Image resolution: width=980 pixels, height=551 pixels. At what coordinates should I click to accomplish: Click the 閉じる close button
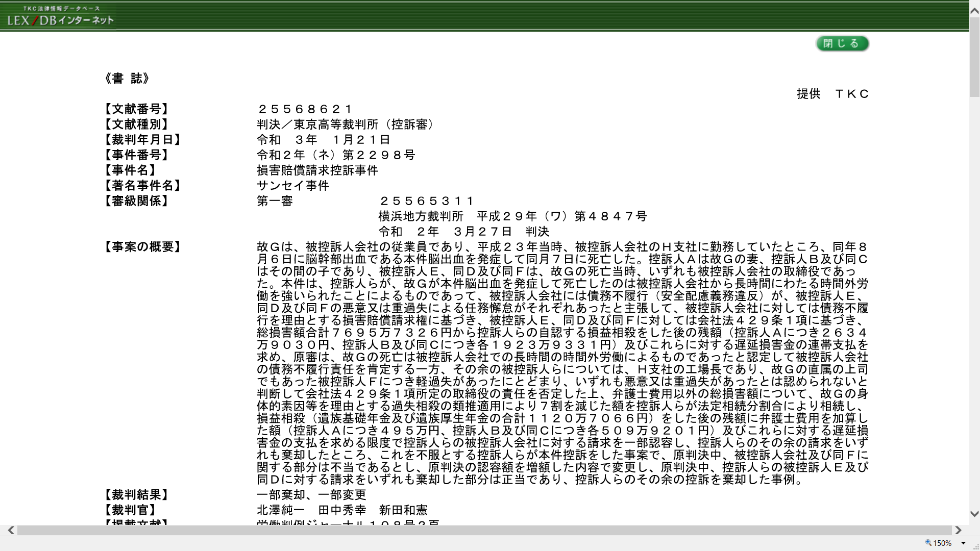click(842, 43)
